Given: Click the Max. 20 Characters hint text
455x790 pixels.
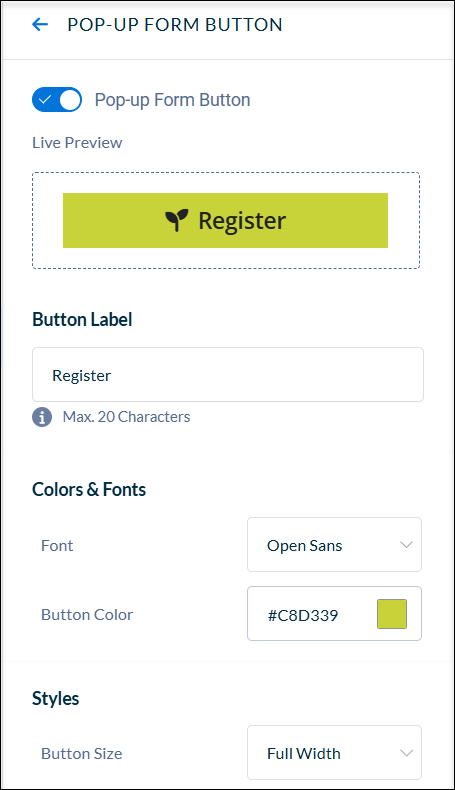Looking at the screenshot, I should 126,417.
